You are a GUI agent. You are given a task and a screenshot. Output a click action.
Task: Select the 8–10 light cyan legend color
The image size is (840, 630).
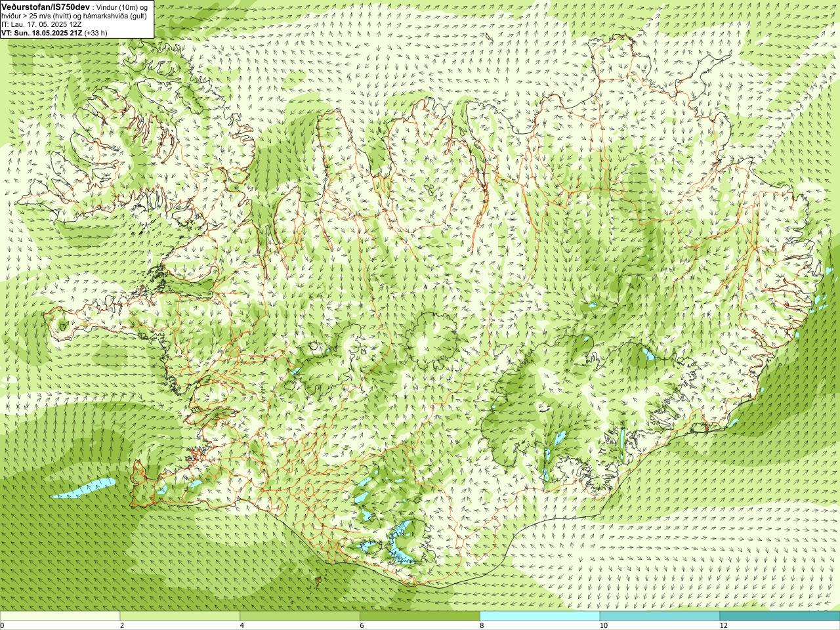pos(539,616)
